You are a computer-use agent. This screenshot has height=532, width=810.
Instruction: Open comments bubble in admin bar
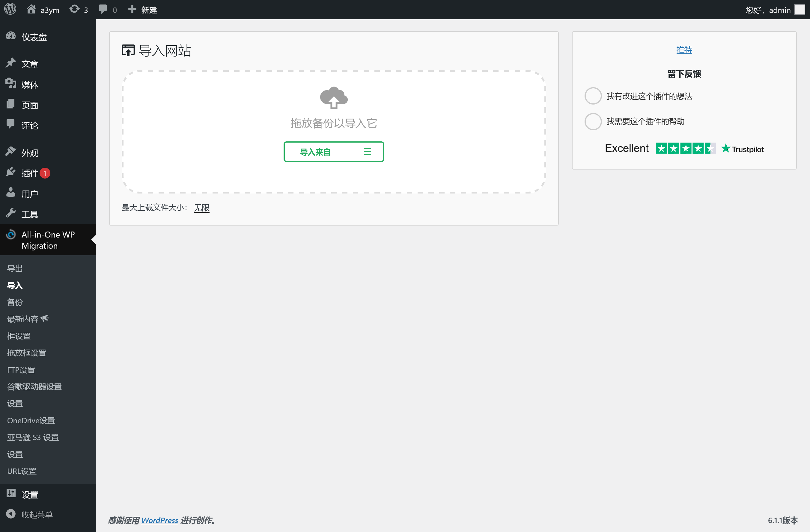pyautogui.click(x=103, y=10)
